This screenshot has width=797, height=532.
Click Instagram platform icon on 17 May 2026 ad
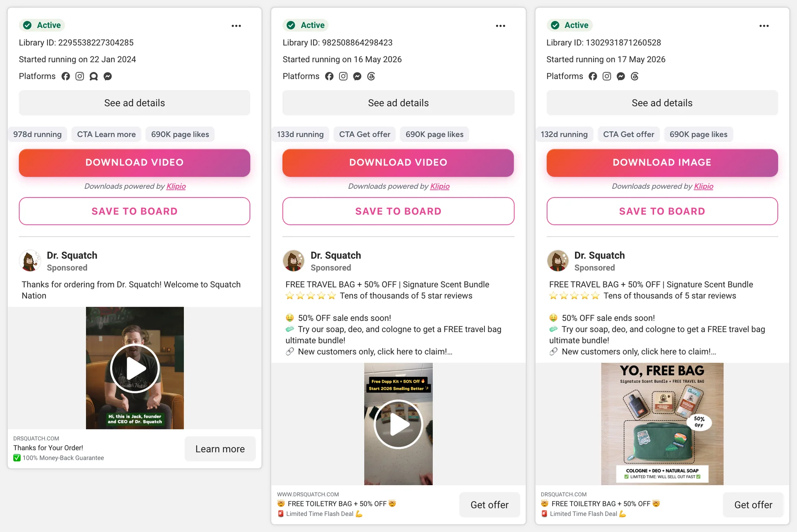click(607, 76)
